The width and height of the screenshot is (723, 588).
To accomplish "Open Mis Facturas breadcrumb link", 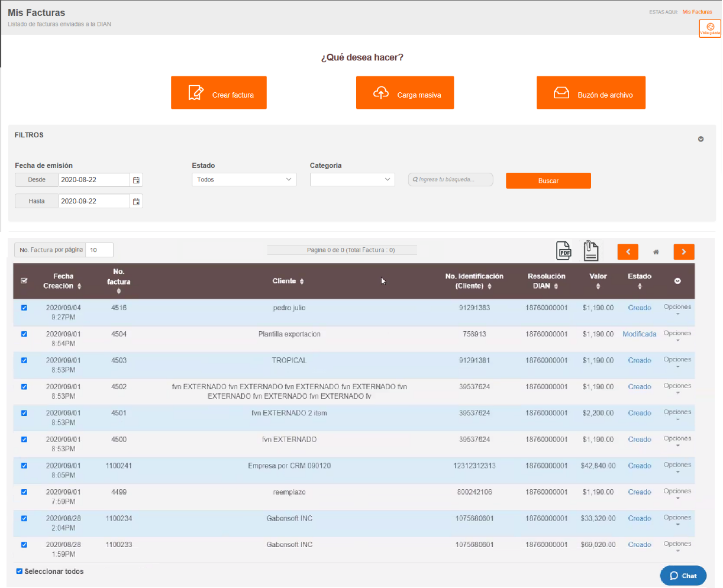I will coord(697,12).
